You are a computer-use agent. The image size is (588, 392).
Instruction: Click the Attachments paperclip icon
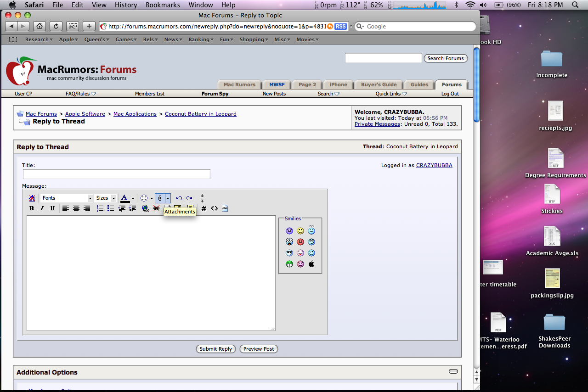[160, 198]
